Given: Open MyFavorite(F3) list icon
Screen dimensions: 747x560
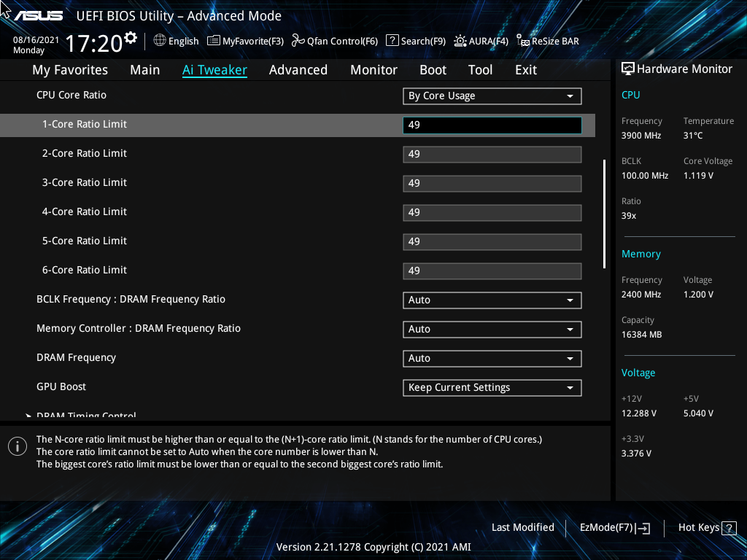Looking at the screenshot, I should [214, 41].
